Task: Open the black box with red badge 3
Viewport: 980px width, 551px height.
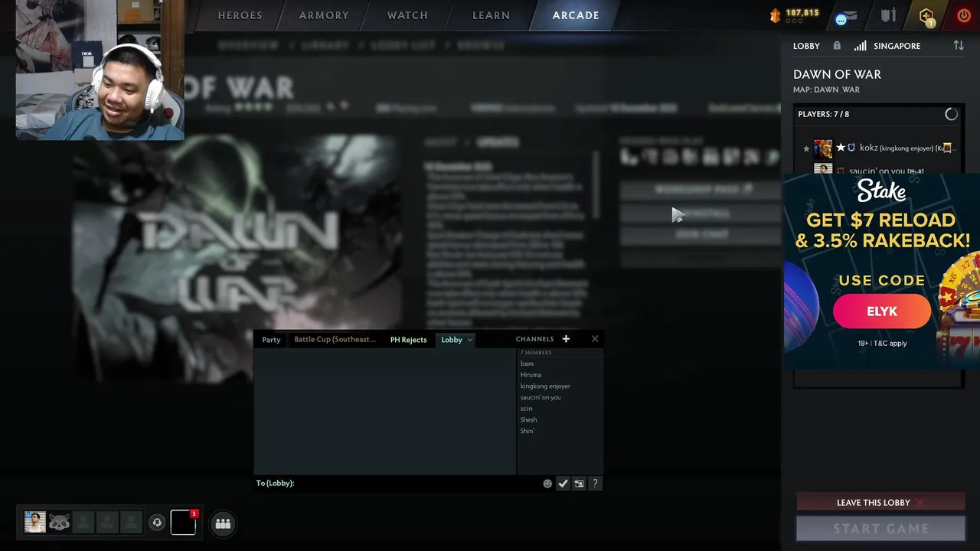Action: pyautogui.click(x=183, y=522)
